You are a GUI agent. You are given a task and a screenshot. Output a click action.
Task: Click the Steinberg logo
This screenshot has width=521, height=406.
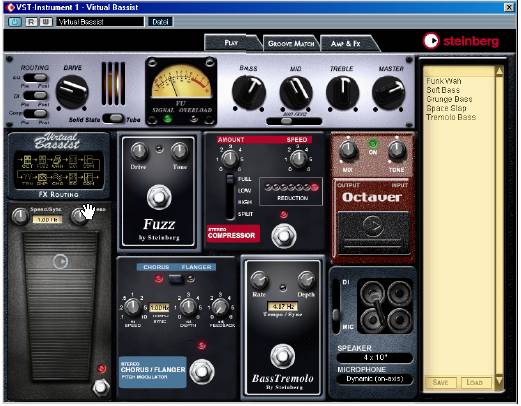pos(461,41)
